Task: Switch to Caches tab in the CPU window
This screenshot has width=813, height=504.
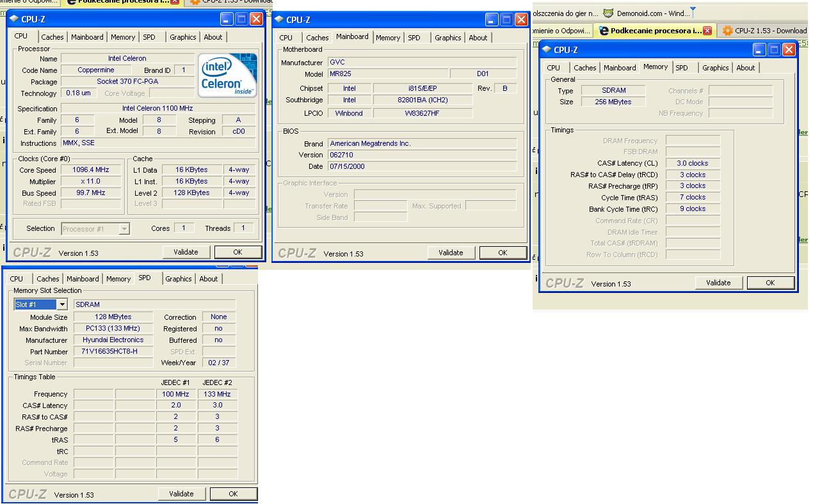Action: coord(52,37)
